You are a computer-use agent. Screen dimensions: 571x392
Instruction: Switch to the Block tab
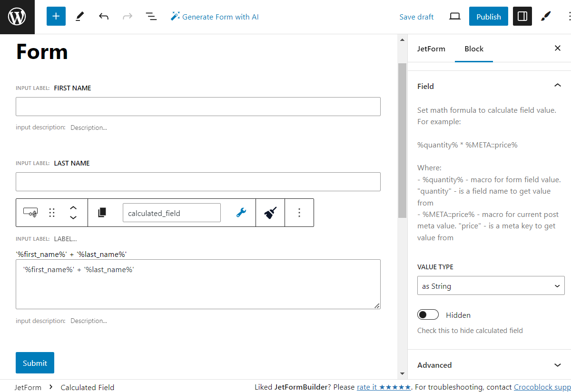473,49
